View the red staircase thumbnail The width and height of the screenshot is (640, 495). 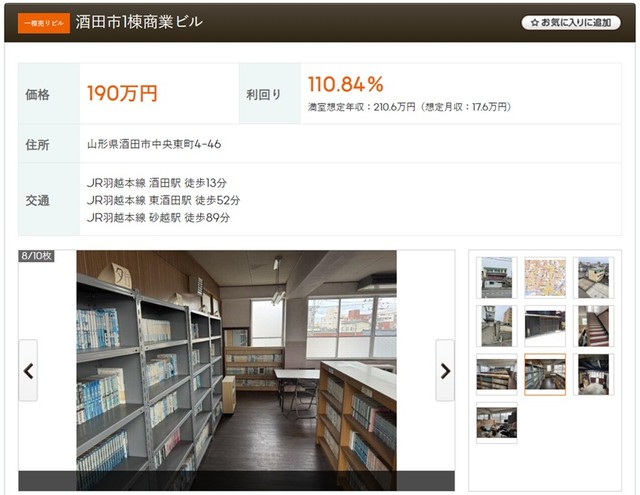(x=593, y=326)
